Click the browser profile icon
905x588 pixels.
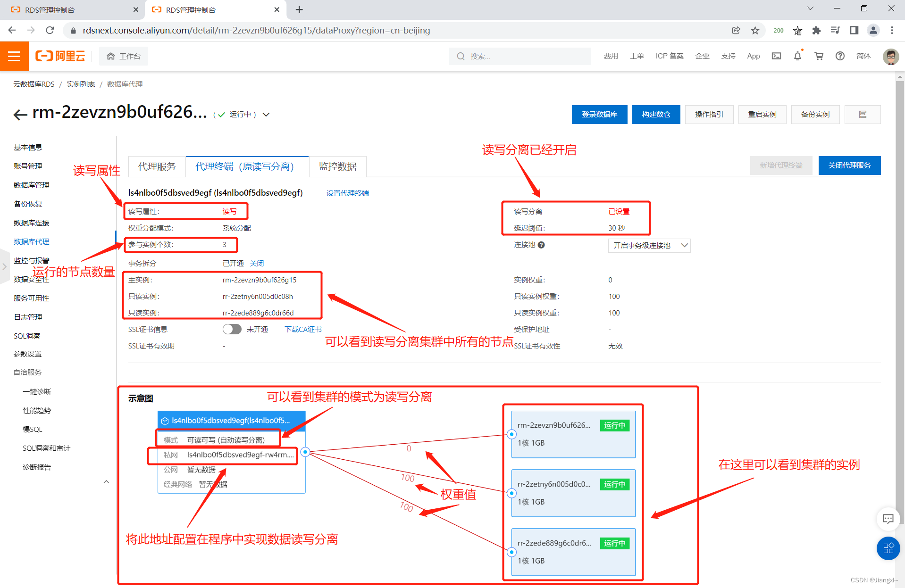(x=873, y=30)
